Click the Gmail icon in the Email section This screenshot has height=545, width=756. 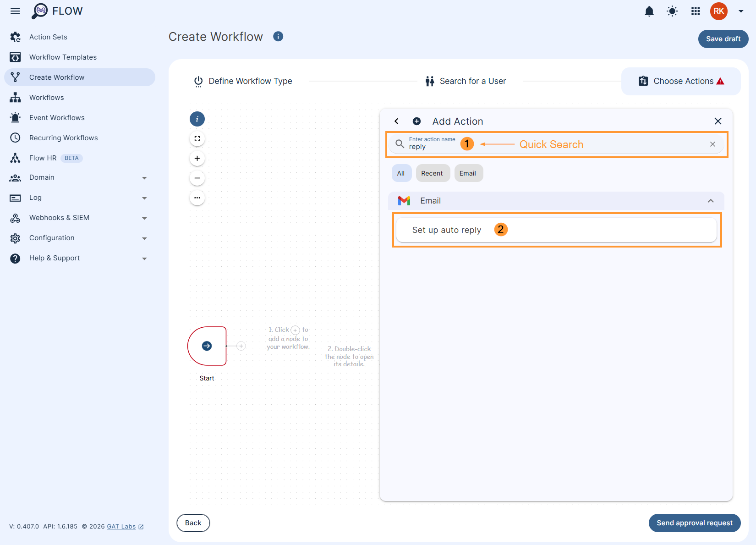(405, 201)
